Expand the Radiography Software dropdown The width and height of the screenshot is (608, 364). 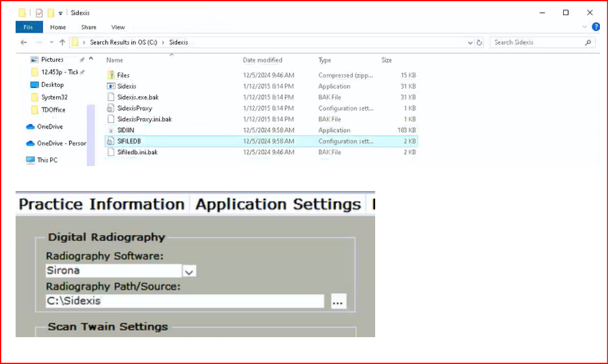tap(190, 271)
